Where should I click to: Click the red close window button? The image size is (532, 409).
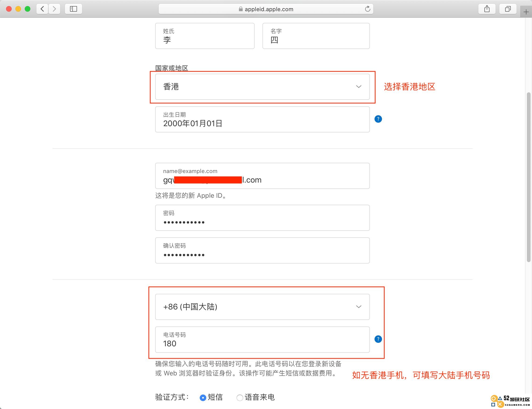(9, 9)
